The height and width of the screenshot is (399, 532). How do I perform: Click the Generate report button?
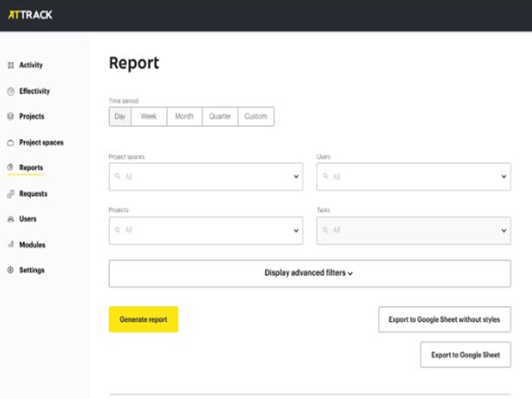144,319
